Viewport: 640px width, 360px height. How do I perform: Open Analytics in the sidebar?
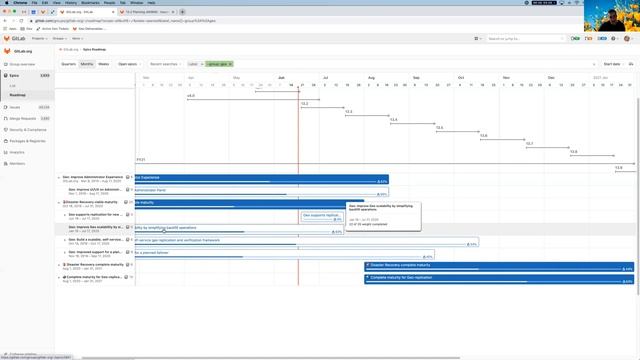coord(17,152)
